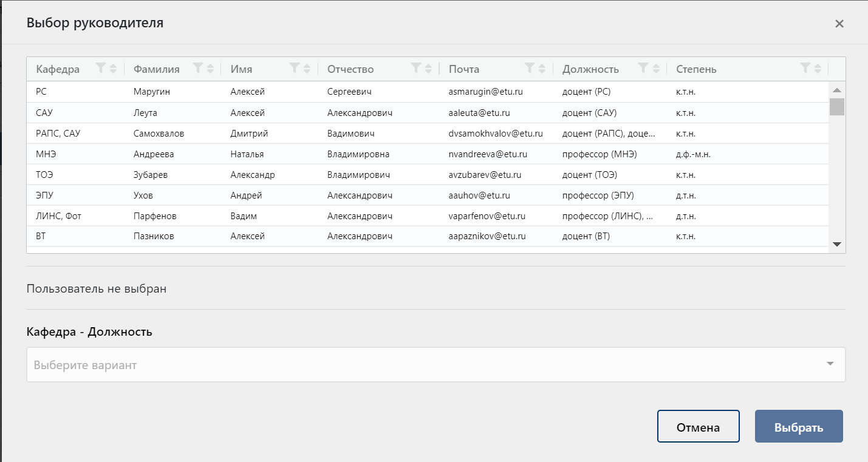This screenshot has width=868, height=462.
Task: Click the table scrollbar down arrow
Action: [837, 244]
